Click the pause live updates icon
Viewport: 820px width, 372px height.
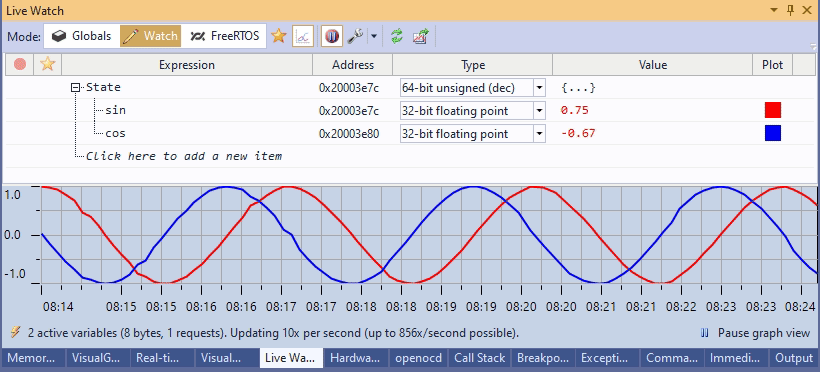tap(332, 36)
